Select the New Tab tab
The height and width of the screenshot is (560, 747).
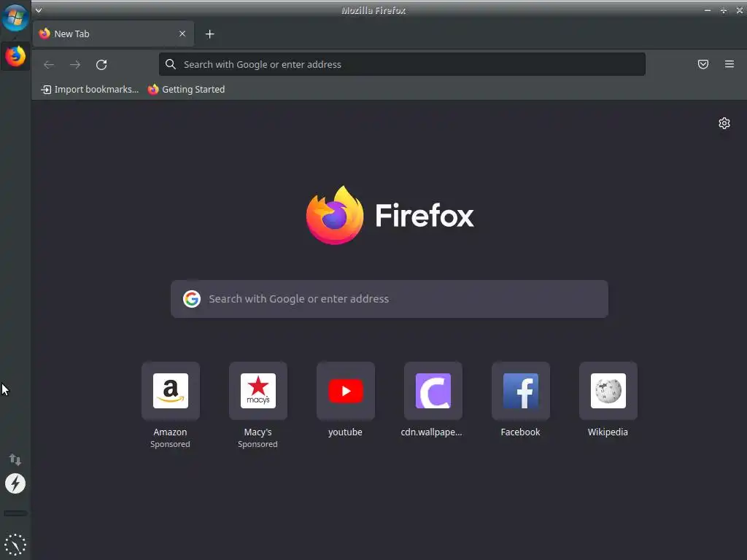(x=113, y=34)
